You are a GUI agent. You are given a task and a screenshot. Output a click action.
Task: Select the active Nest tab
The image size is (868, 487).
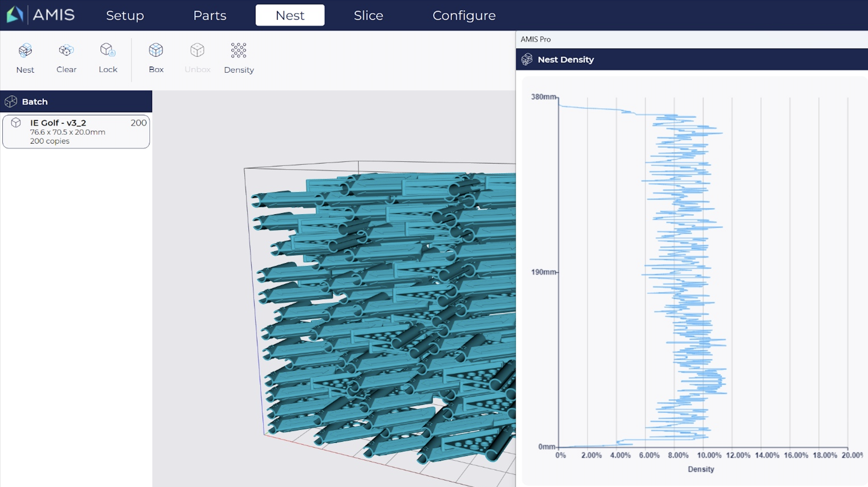(x=290, y=15)
